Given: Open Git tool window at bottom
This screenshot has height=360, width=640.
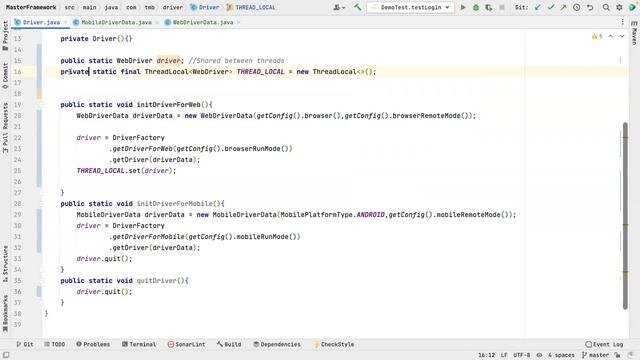Looking at the screenshot, I should point(25,344).
